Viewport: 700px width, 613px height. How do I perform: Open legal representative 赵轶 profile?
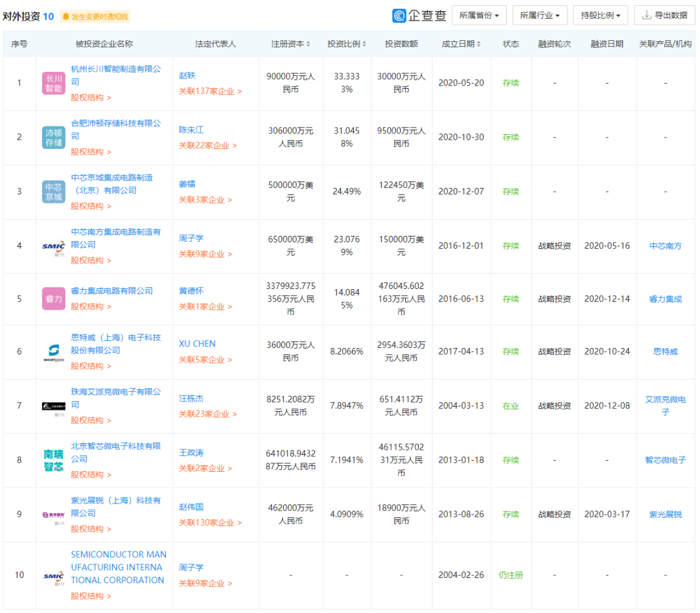(x=187, y=75)
